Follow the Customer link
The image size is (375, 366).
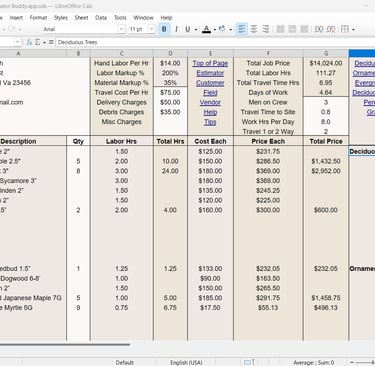210,83
